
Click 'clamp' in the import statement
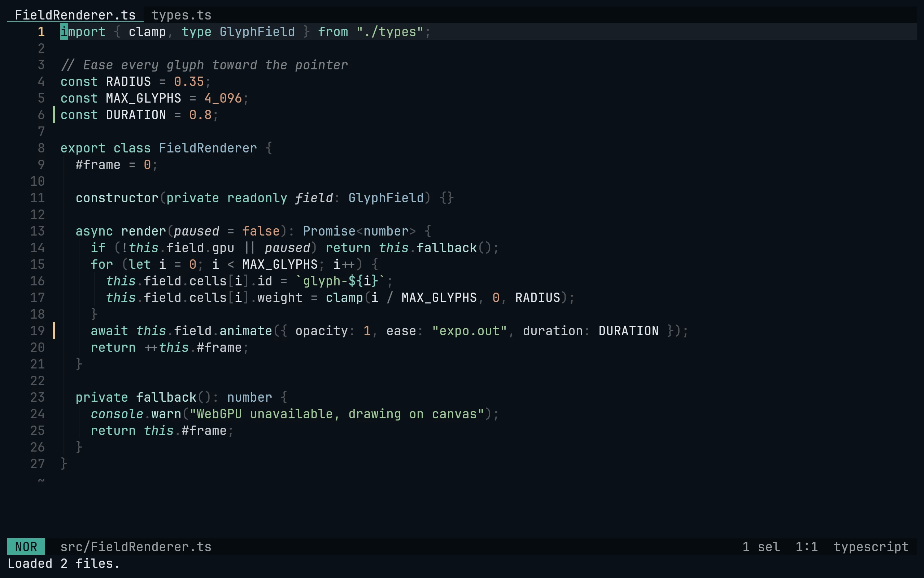pos(147,32)
